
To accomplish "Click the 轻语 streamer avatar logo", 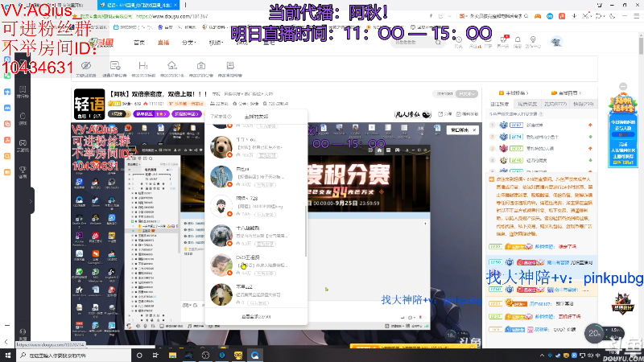I will pyautogui.click(x=89, y=105).
